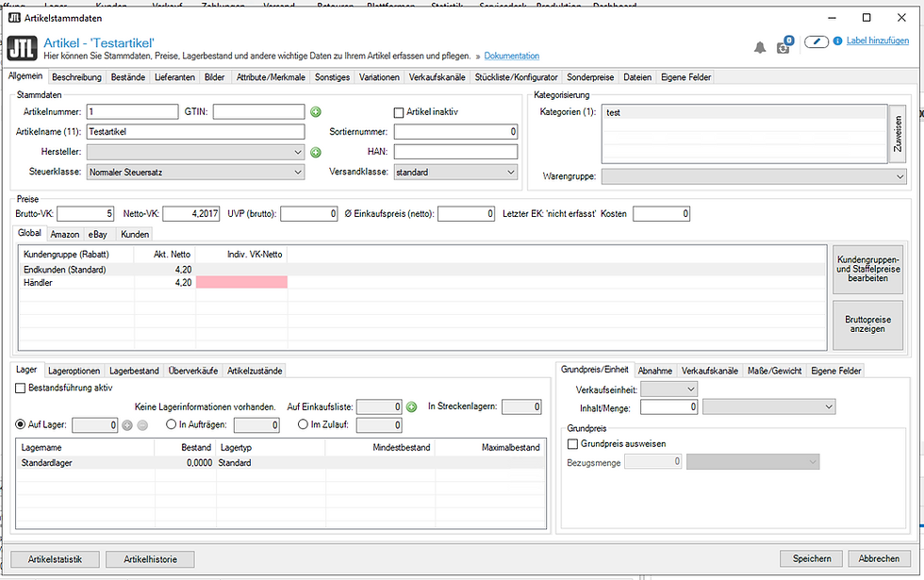
Task: Click the Brutto-VK price field
Action: (85, 214)
